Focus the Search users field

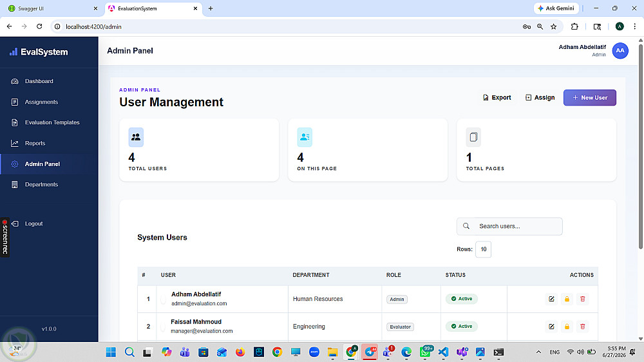(509, 226)
